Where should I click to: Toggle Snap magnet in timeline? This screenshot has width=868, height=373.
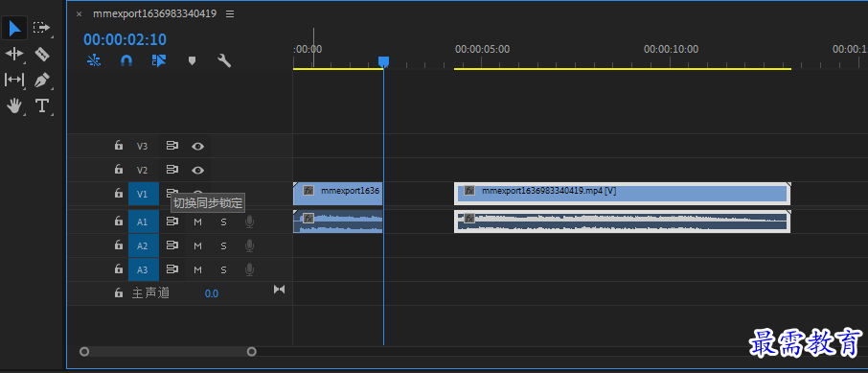pyautogui.click(x=126, y=60)
